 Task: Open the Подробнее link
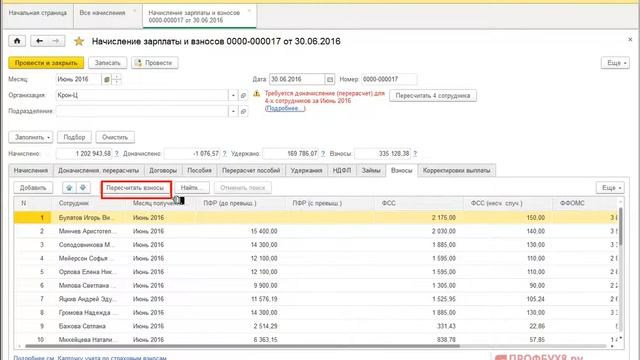284,108
